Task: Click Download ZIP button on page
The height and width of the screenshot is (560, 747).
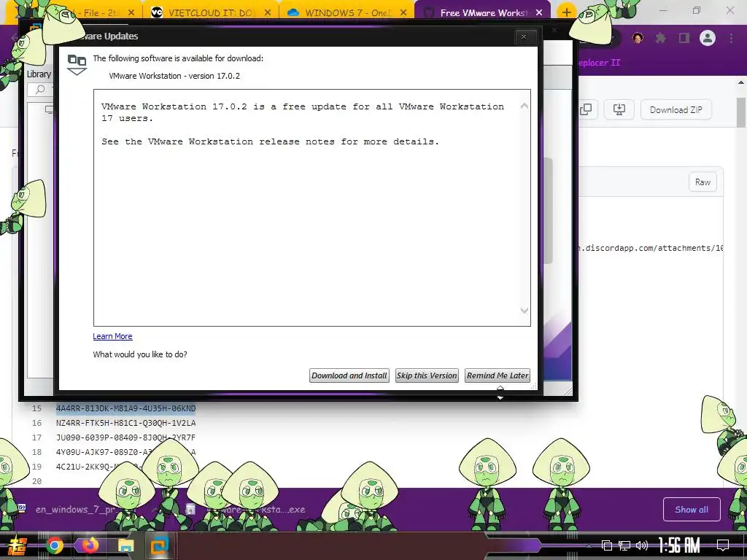Action: (676, 110)
